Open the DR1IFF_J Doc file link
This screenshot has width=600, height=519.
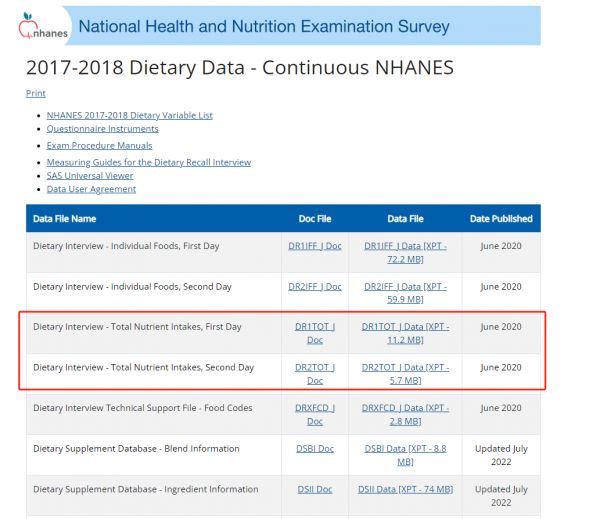pyautogui.click(x=314, y=246)
